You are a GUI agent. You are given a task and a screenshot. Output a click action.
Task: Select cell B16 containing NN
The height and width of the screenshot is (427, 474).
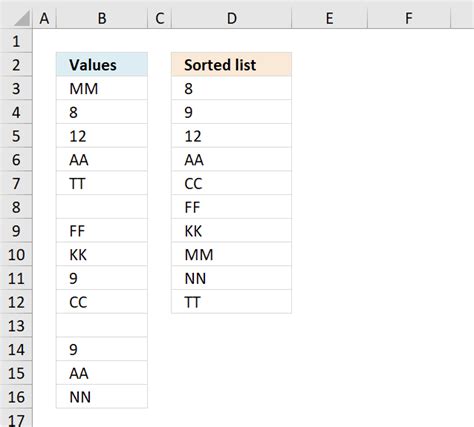[102, 397]
